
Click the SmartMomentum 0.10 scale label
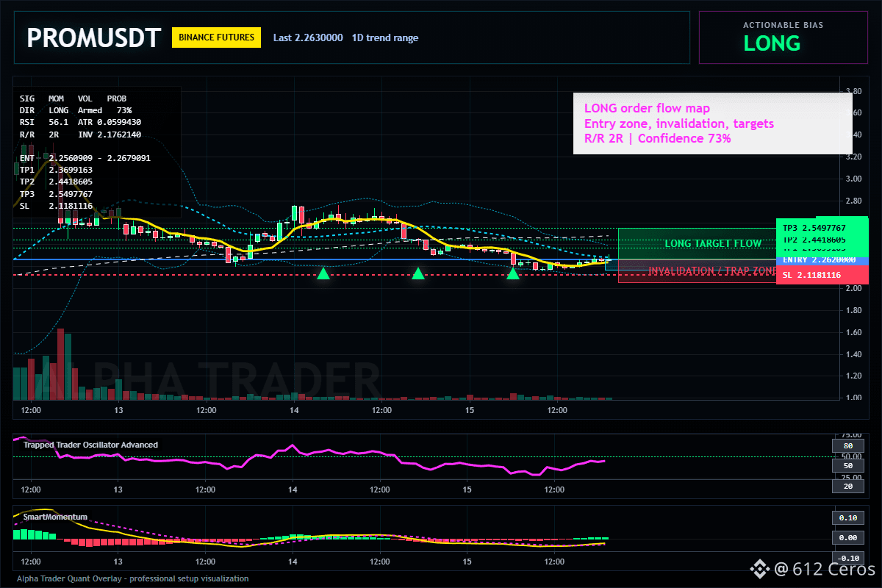pyautogui.click(x=847, y=517)
